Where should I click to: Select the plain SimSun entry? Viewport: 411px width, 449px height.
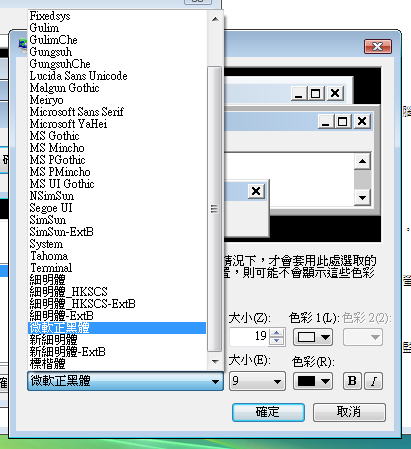tap(117, 220)
